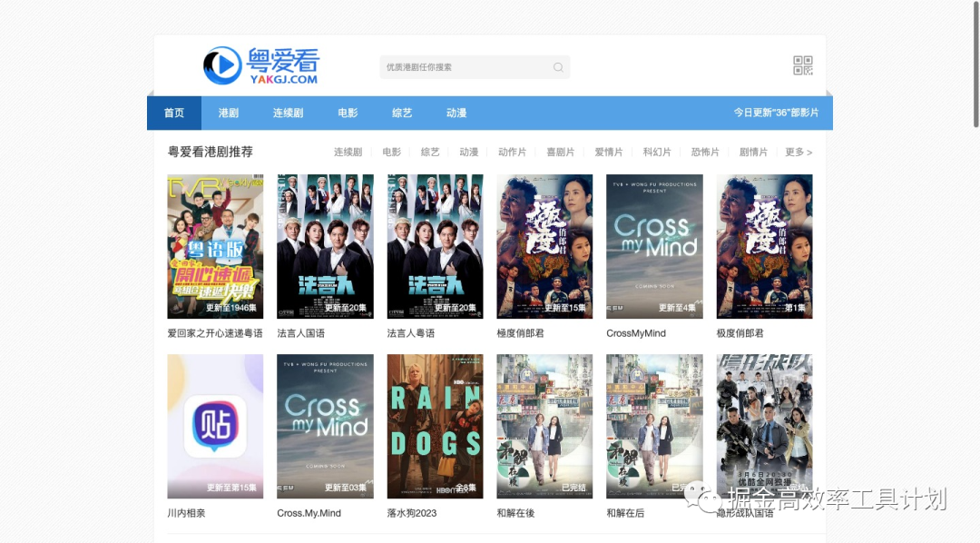
Task: Click the 和解在後 title link
Action: click(515, 513)
